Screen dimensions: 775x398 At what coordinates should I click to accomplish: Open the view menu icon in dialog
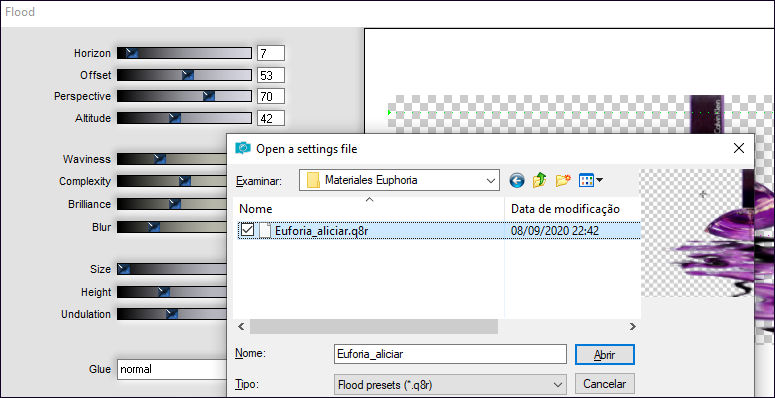(x=591, y=180)
